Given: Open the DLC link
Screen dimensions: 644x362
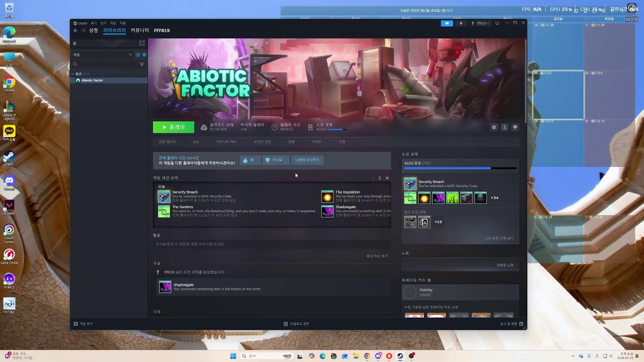Looking at the screenshot, I should pyautogui.click(x=196, y=142).
